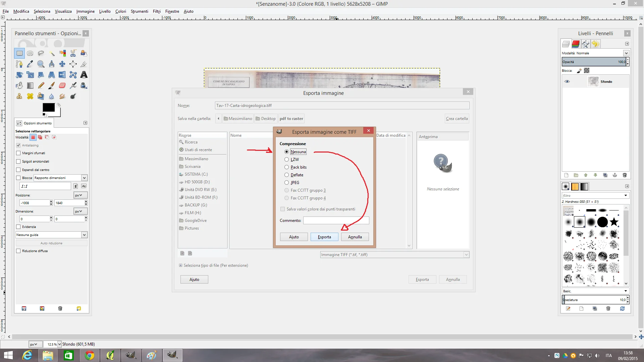Select the Nessuna compression radio button

coord(286,152)
